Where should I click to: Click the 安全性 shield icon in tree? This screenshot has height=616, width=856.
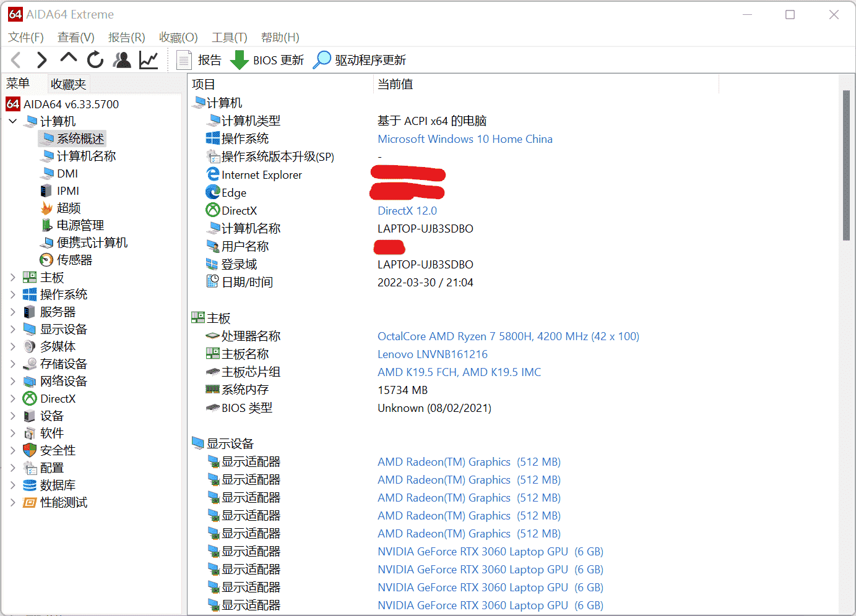point(30,451)
